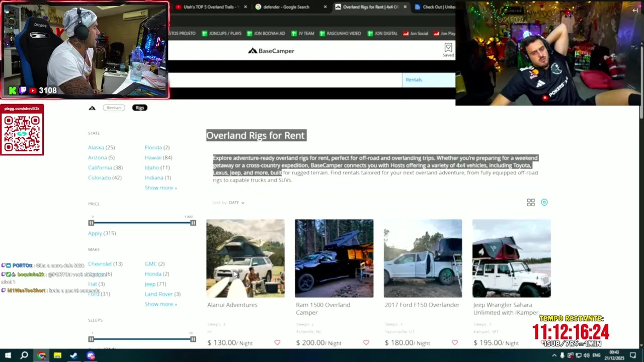The image size is (644, 362).
Task: Filter by Idaho (11)
Action: (157, 167)
